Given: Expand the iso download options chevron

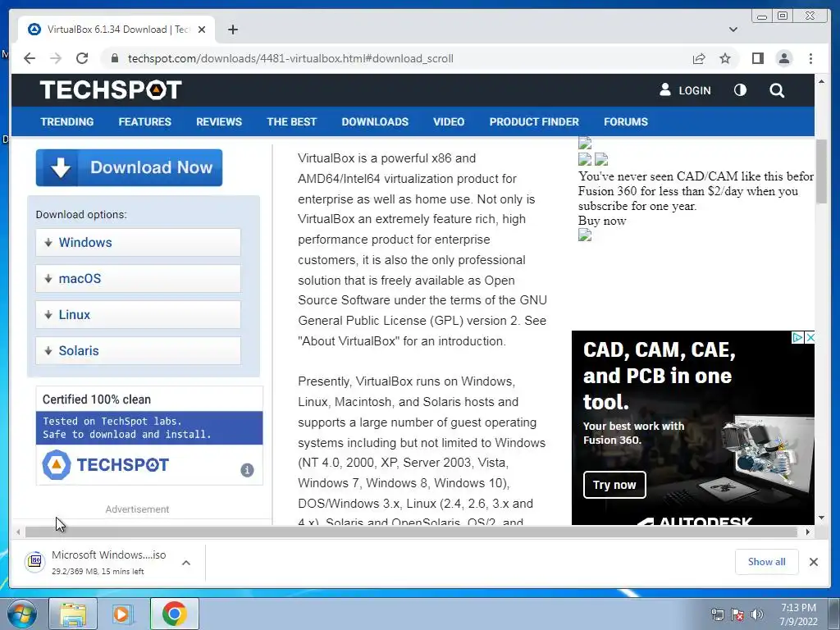Looking at the screenshot, I should [x=186, y=563].
